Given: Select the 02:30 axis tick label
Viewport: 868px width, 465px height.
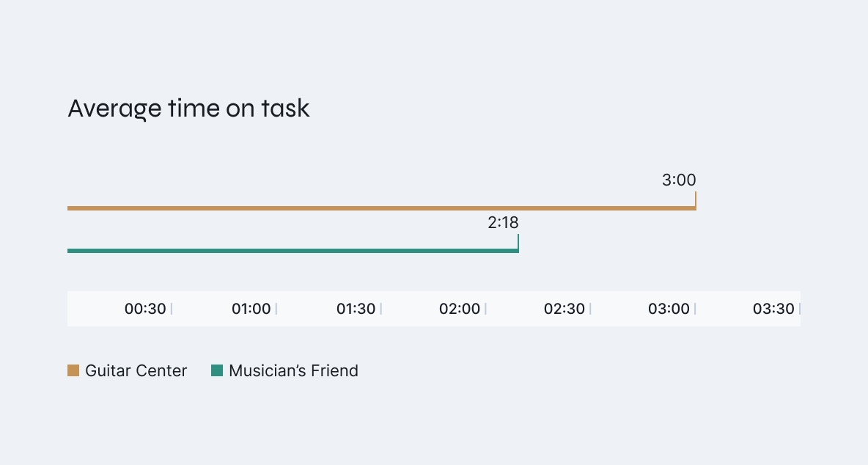Looking at the screenshot, I should tap(564, 309).
